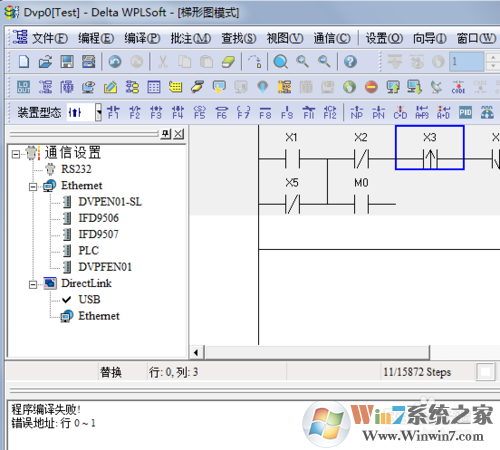Collapse the DirectLink tree node
The height and width of the screenshot is (450, 500).
[33, 285]
